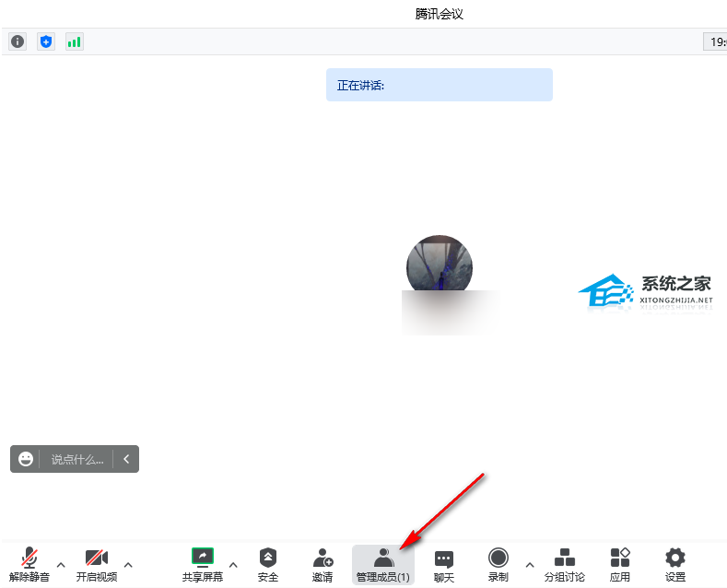Open the 安全 security menu

[x=268, y=564]
